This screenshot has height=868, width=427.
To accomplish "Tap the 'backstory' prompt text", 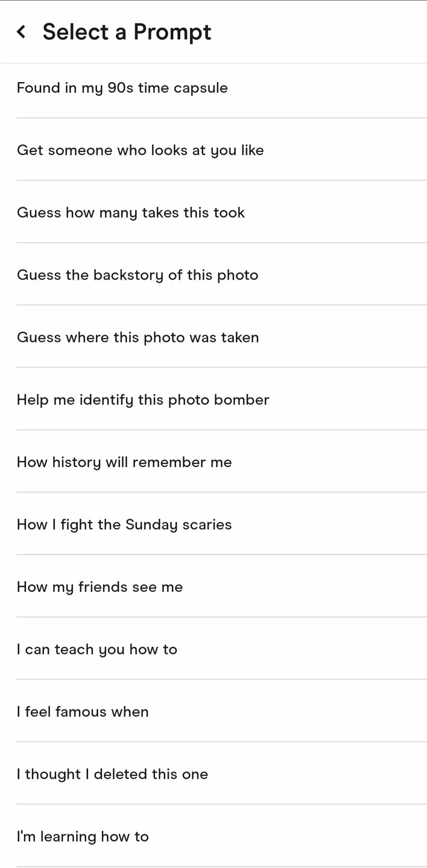I will pyautogui.click(x=128, y=275).
